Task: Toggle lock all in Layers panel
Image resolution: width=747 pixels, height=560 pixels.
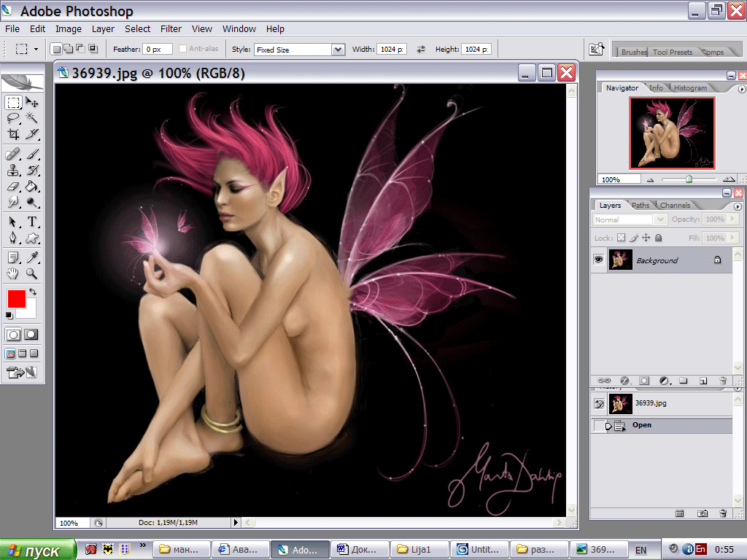Action: (x=659, y=238)
